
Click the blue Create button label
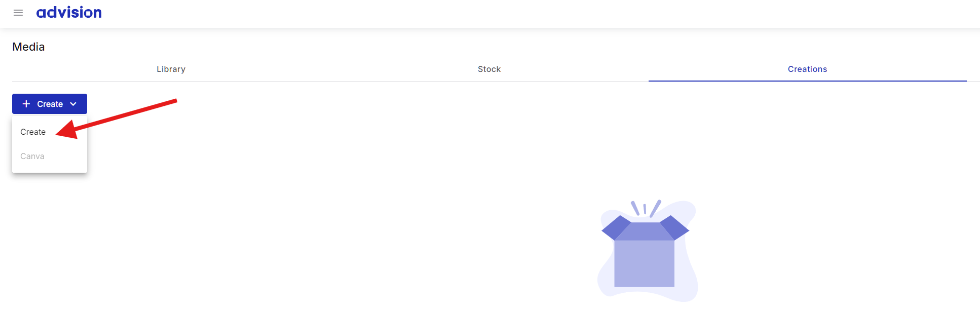(x=50, y=104)
